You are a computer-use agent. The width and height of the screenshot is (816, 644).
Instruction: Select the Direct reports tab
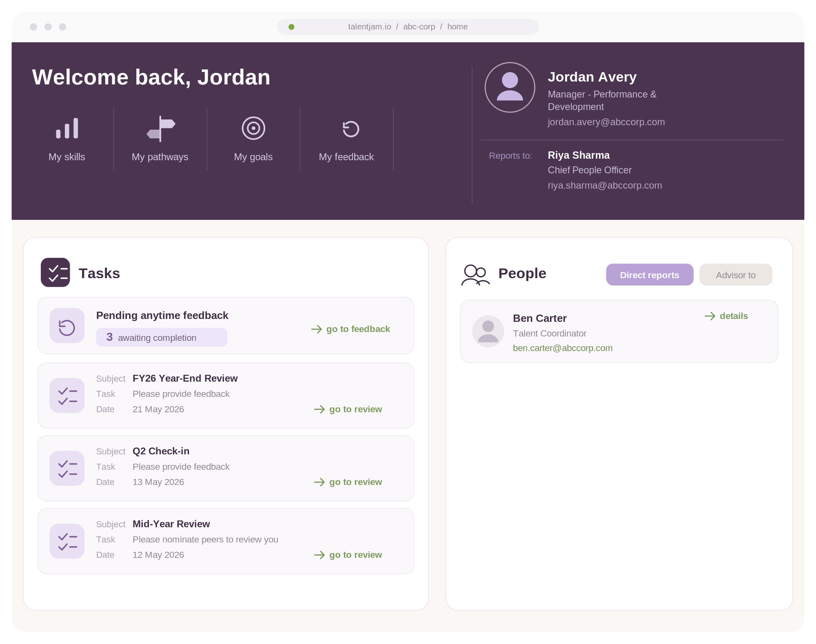[650, 274]
